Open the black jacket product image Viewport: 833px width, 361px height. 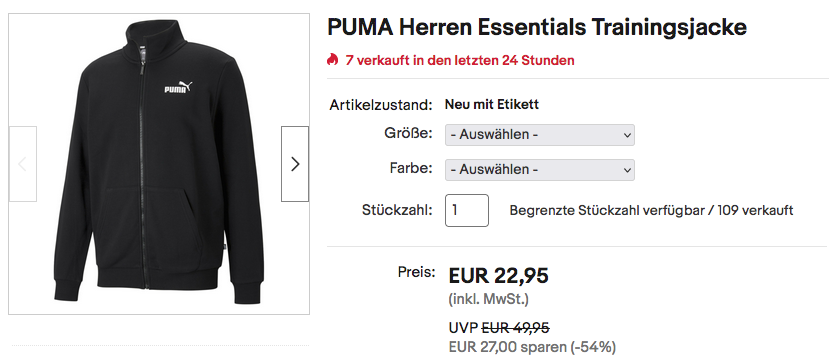(x=159, y=164)
